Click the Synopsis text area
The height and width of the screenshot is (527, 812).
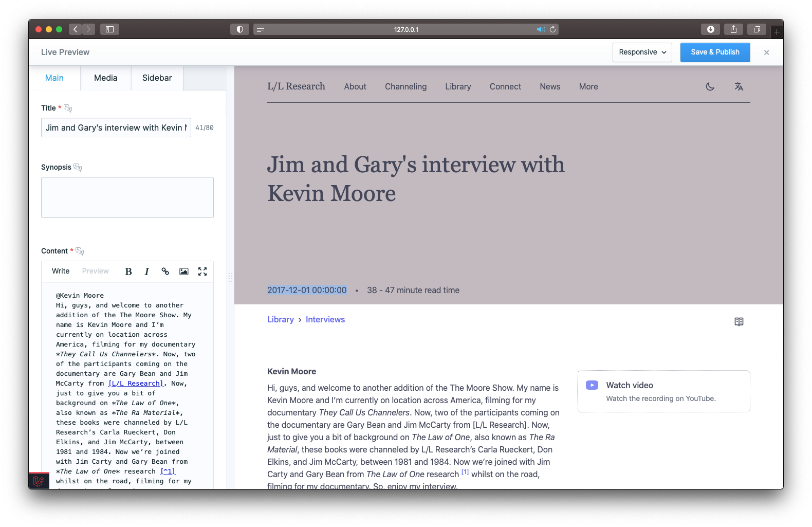[x=127, y=197]
